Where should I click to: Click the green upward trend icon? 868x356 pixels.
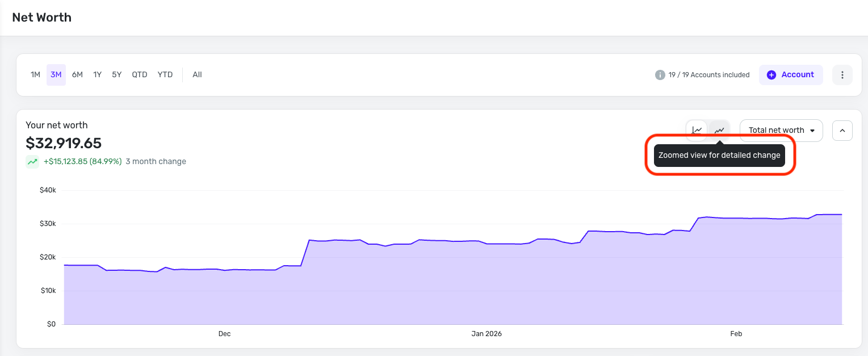(32, 161)
